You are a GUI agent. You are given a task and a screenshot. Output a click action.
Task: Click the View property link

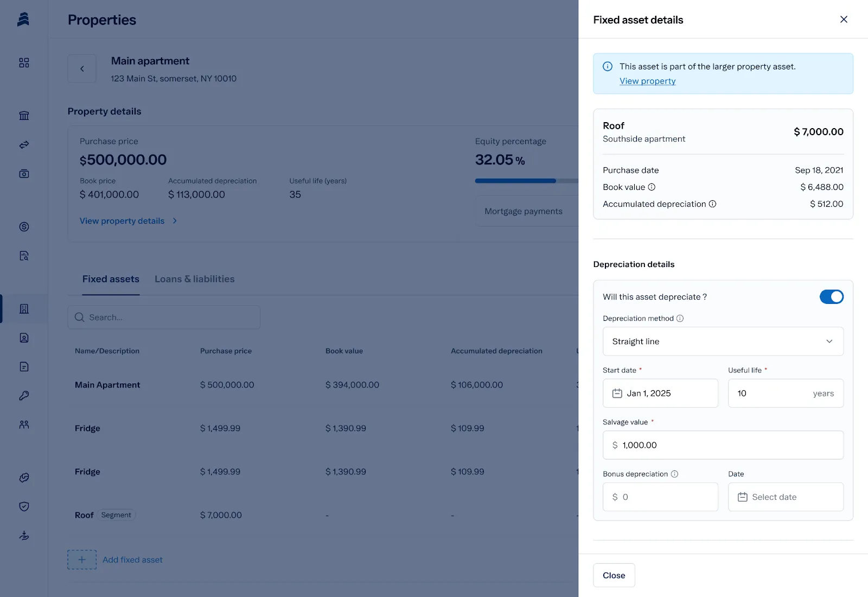(647, 81)
